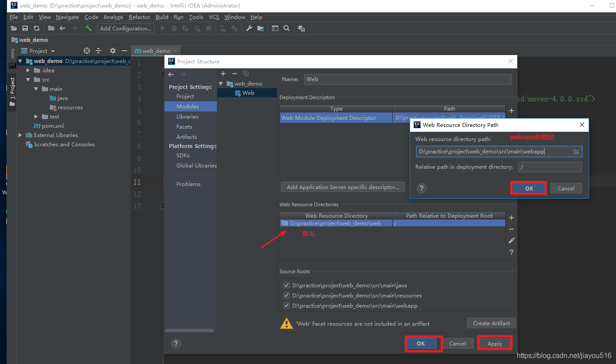The width and height of the screenshot is (616, 364).
Task: Click the Search Everywhere magnifier icon
Action: 287,28
